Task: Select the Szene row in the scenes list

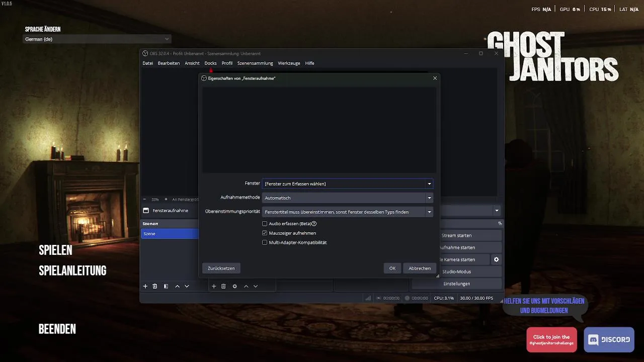Action: coord(170,234)
